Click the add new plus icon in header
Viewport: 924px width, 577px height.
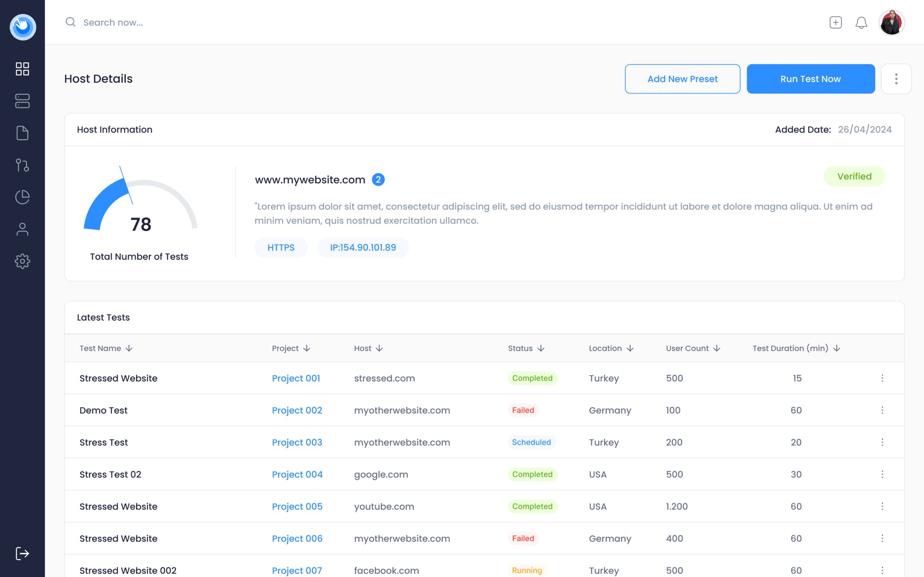pos(836,22)
